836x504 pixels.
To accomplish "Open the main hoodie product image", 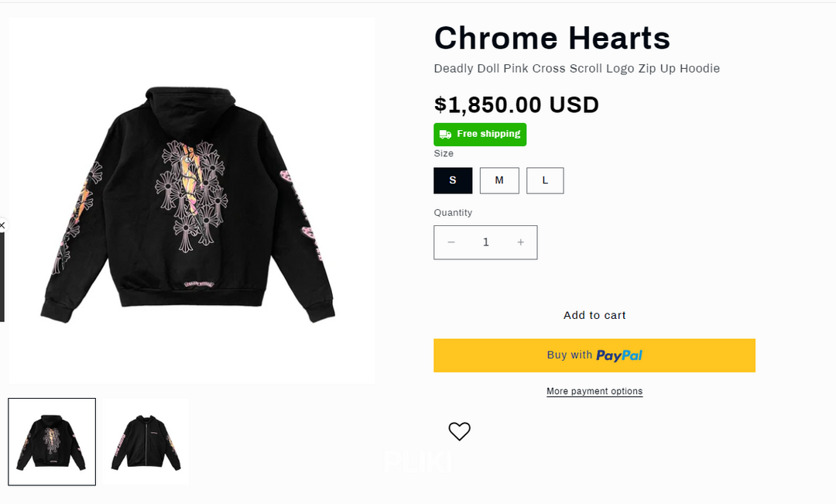I will [x=191, y=201].
